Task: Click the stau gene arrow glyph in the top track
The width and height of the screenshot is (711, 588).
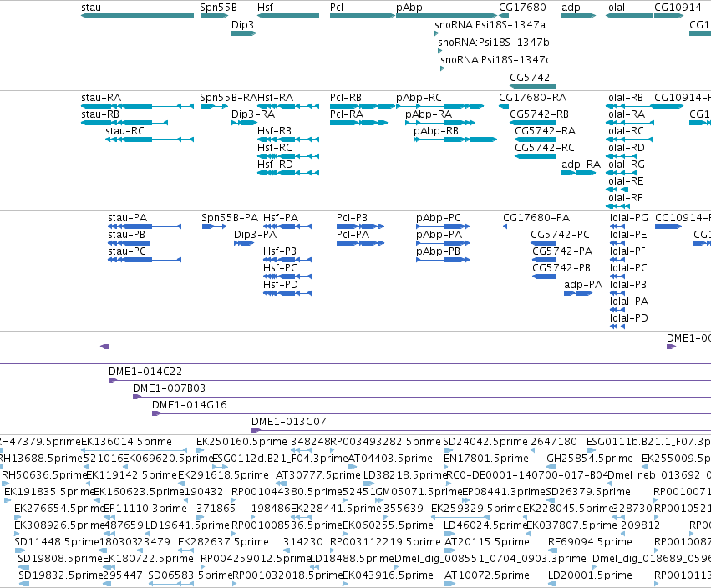Action: 137,16
